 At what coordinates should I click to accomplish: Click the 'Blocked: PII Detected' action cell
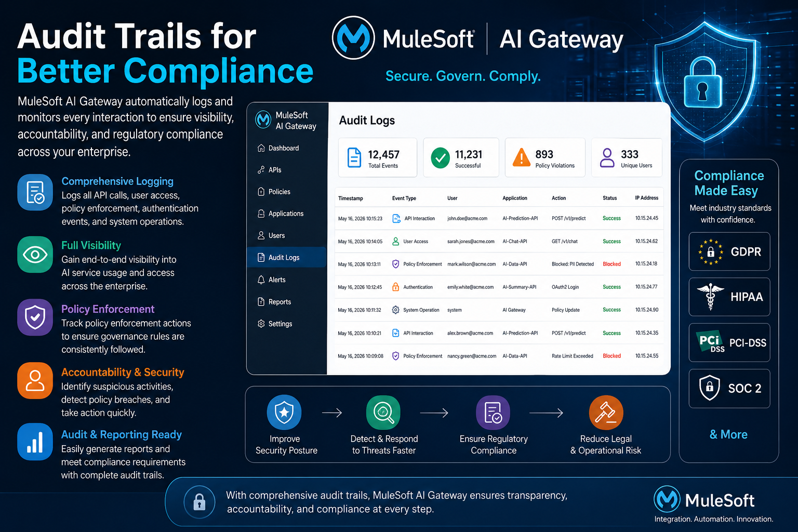click(573, 264)
